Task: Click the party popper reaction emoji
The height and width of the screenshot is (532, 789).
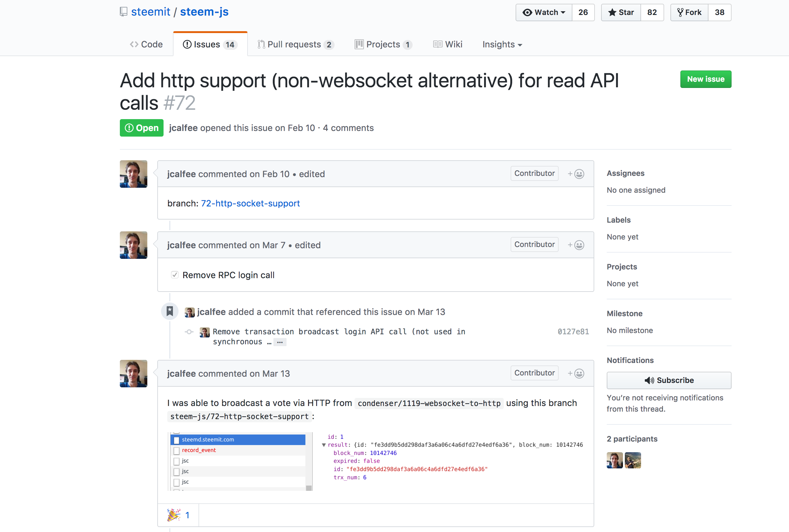Action: (x=174, y=515)
